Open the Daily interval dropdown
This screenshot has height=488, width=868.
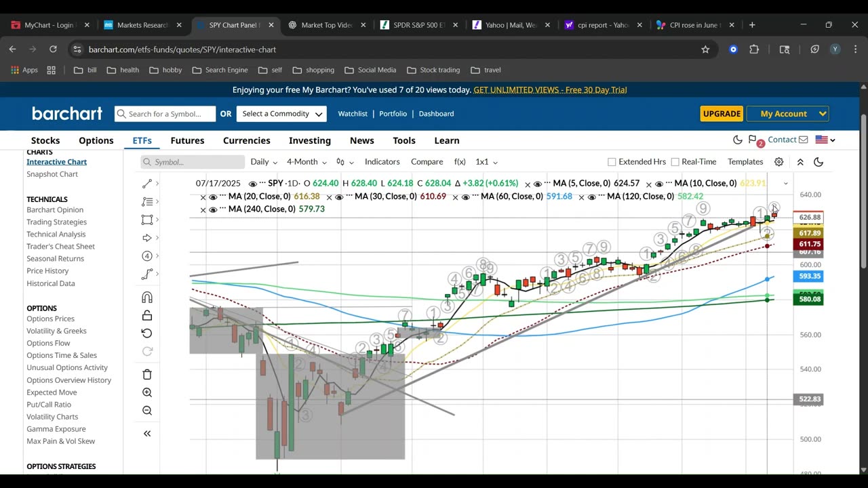[264, 162]
